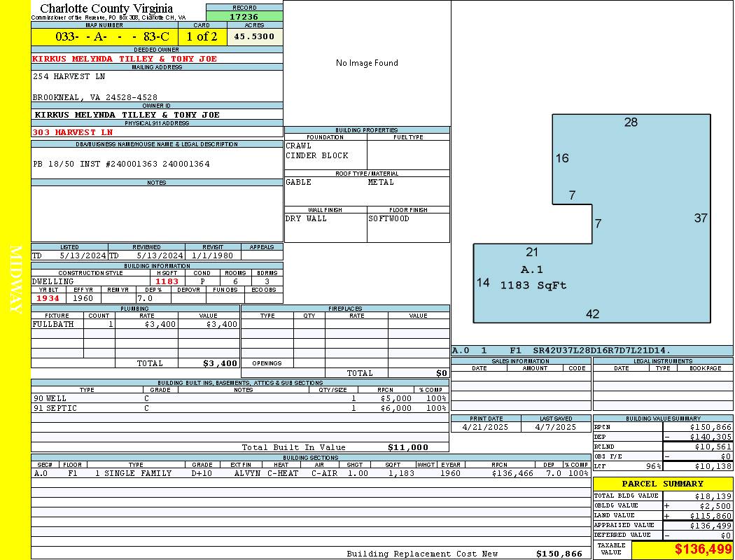Select the FULLBATH plumbing fixture row
The height and width of the screenshot is (560, 735).
[x=135, y=325]
